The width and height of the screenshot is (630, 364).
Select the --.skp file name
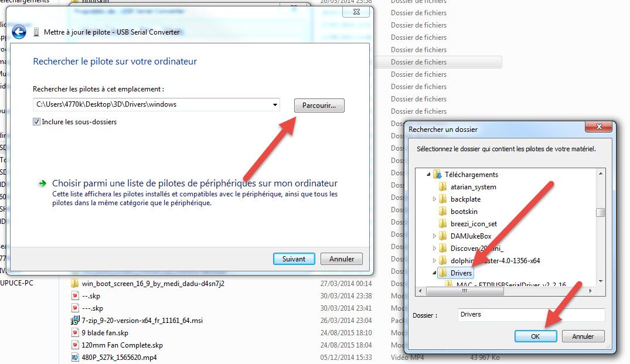[91, 295]
